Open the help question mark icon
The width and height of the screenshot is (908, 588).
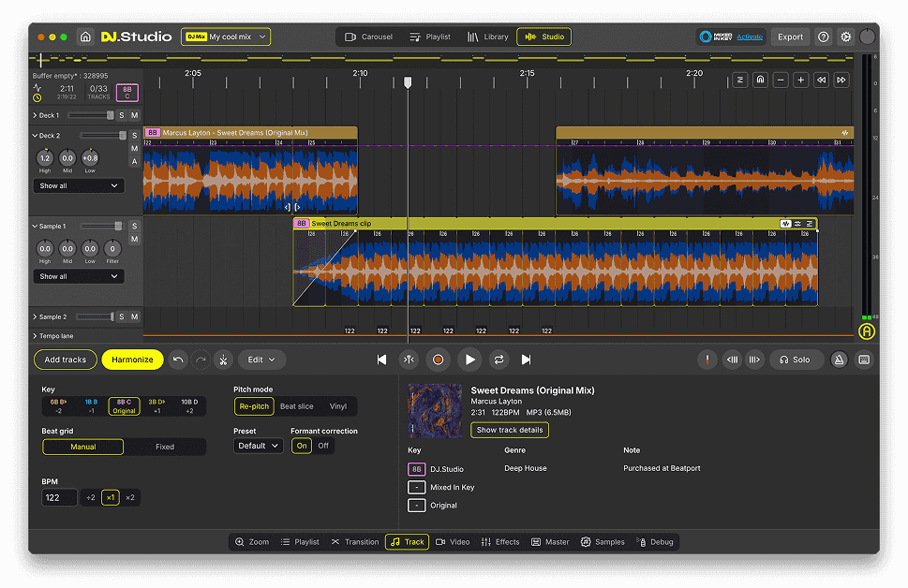[823, 37]
